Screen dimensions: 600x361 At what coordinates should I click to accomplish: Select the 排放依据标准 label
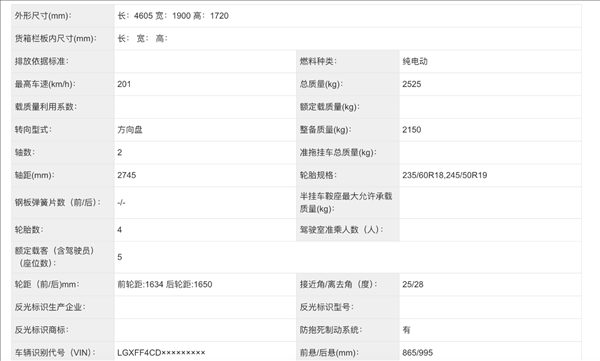[41, 61]
